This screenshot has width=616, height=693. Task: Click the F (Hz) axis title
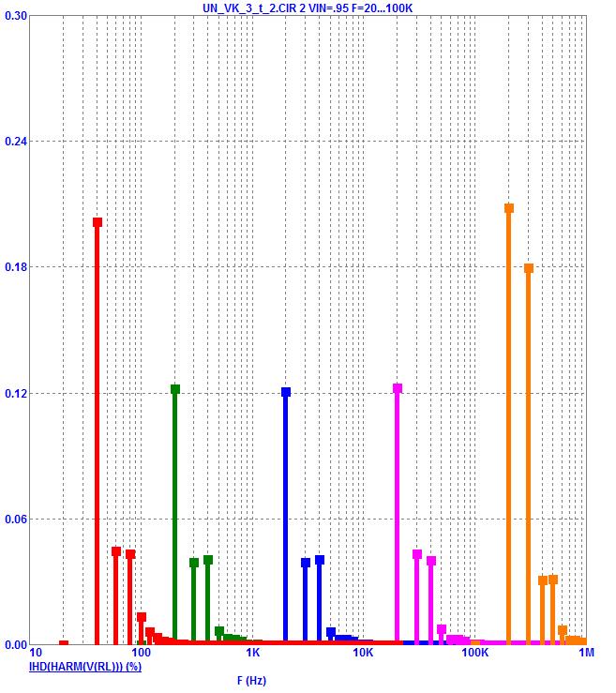point(251,681)
